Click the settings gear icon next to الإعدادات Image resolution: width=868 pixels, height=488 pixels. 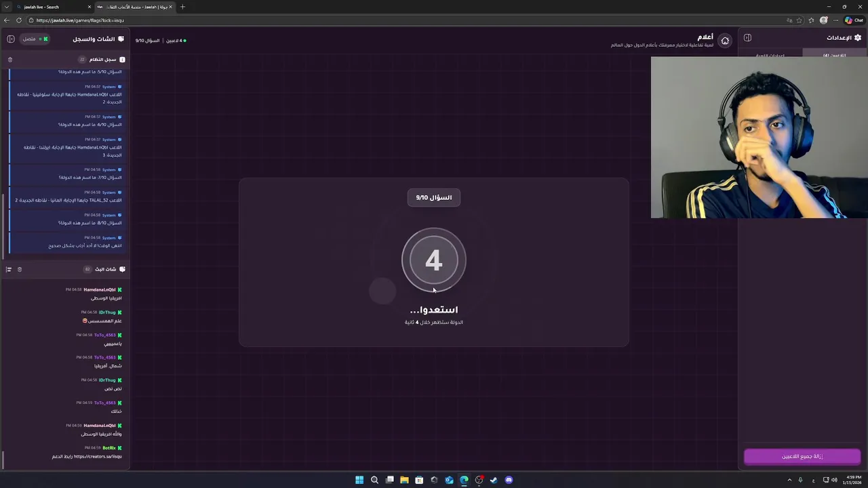(858, 38)
